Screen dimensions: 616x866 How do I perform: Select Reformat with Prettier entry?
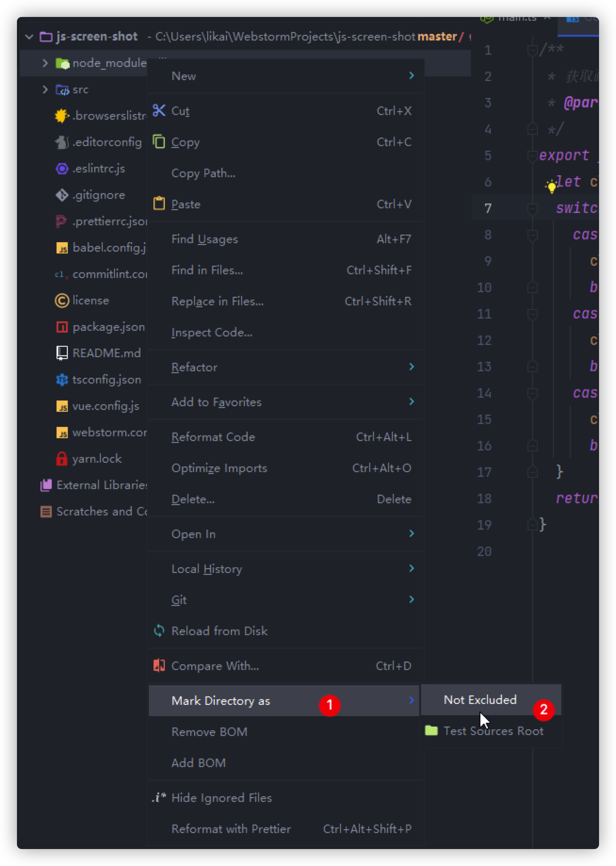pos(286,829)
